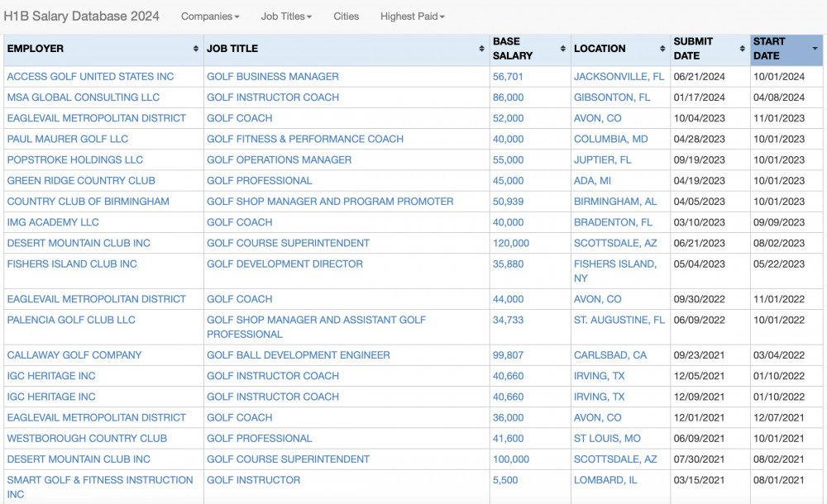Open the 35,880 base salary entry
This screenshot has height=504, width=827.
click(509, 264)
